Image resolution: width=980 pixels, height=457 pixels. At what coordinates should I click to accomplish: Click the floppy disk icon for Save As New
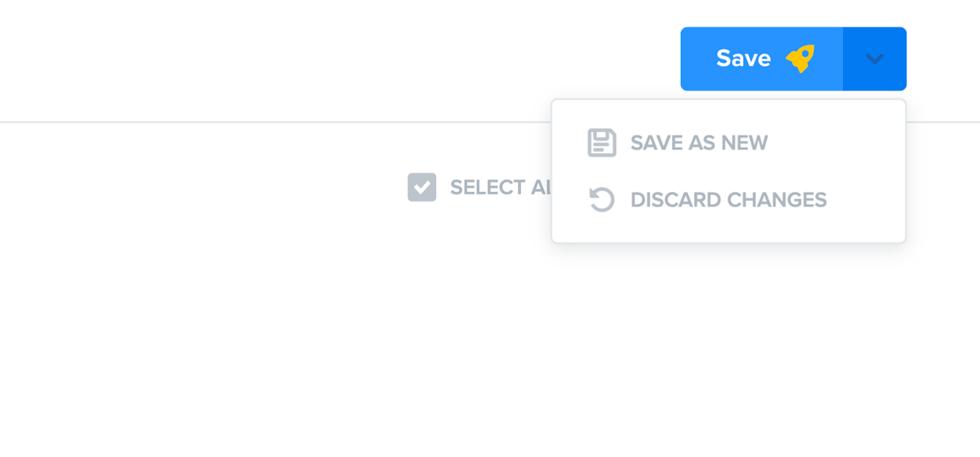pos(602,143)
